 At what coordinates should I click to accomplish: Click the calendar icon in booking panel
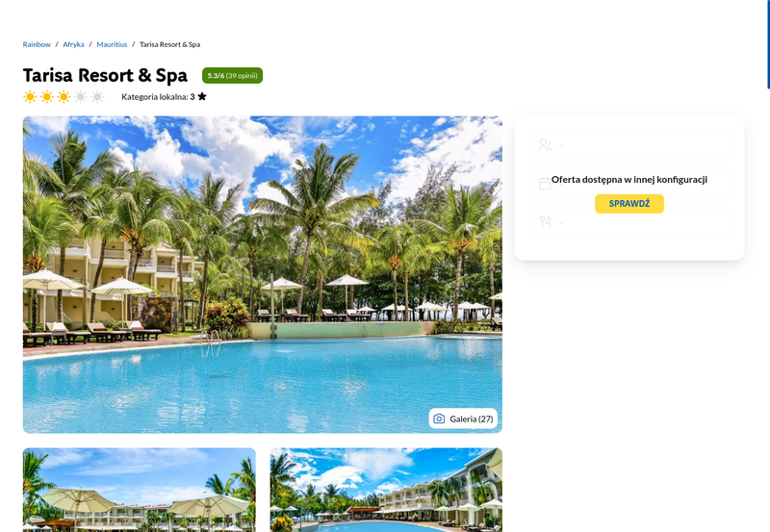point(545,184)
